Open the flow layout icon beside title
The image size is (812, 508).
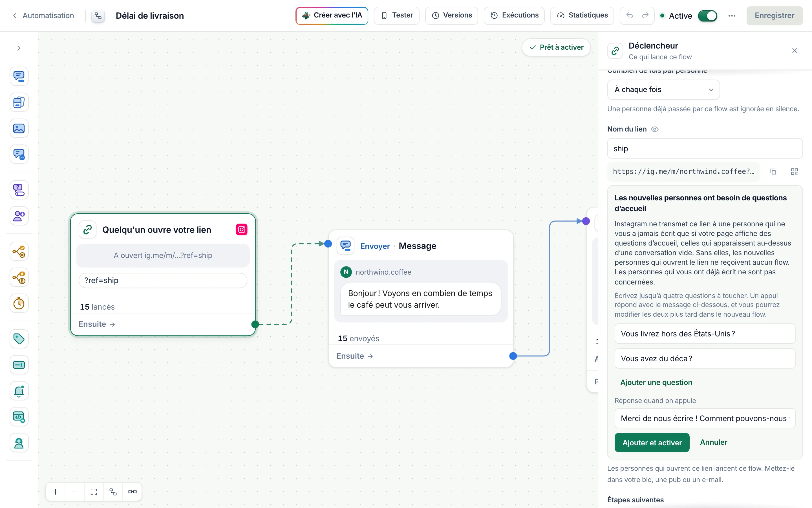coord(98,16)
